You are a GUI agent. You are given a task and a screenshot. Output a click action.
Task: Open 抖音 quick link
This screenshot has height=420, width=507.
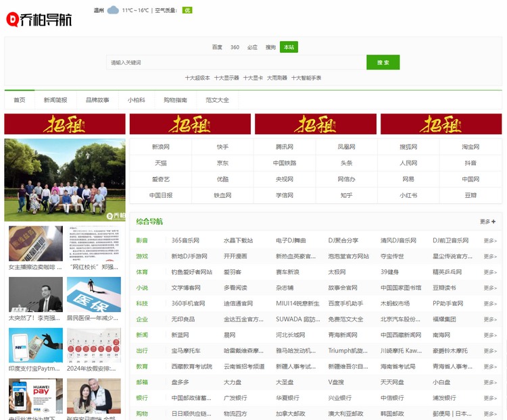(x=470, y=163)
